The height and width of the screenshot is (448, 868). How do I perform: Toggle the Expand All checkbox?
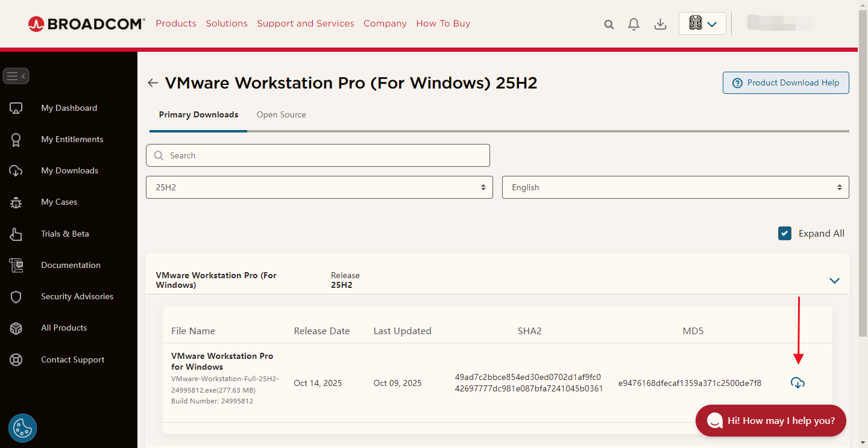pos(785,234)
